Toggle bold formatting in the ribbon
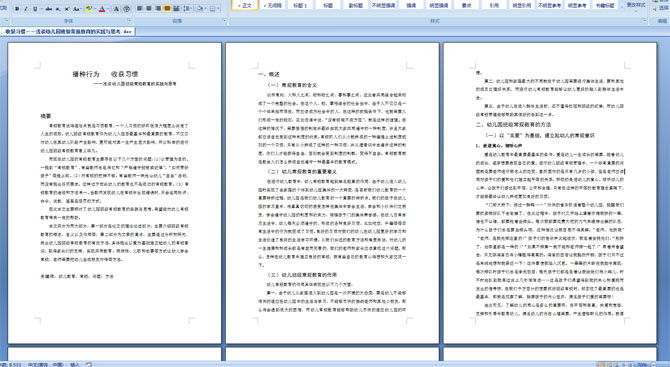The height and width of the screenshot is (367, 670). pos(17,9)
